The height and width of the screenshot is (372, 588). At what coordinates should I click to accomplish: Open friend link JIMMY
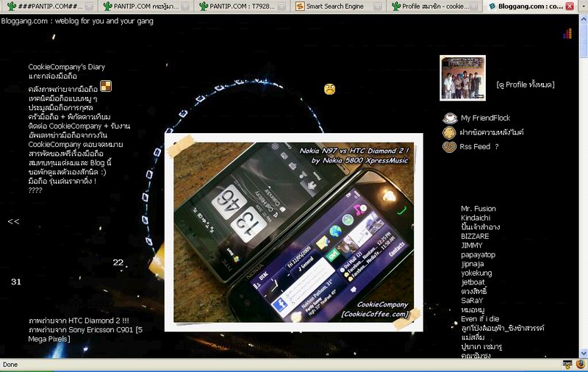(472, 246)
